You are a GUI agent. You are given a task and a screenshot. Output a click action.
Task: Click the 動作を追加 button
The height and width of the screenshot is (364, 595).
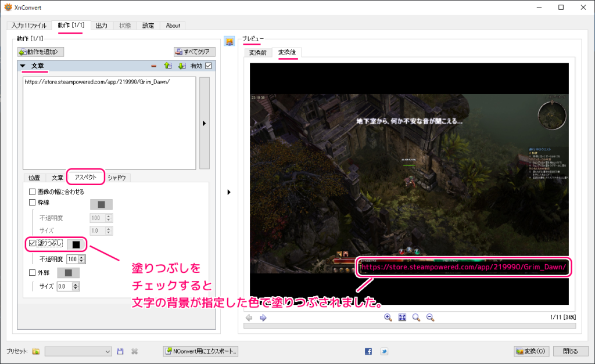41,52
